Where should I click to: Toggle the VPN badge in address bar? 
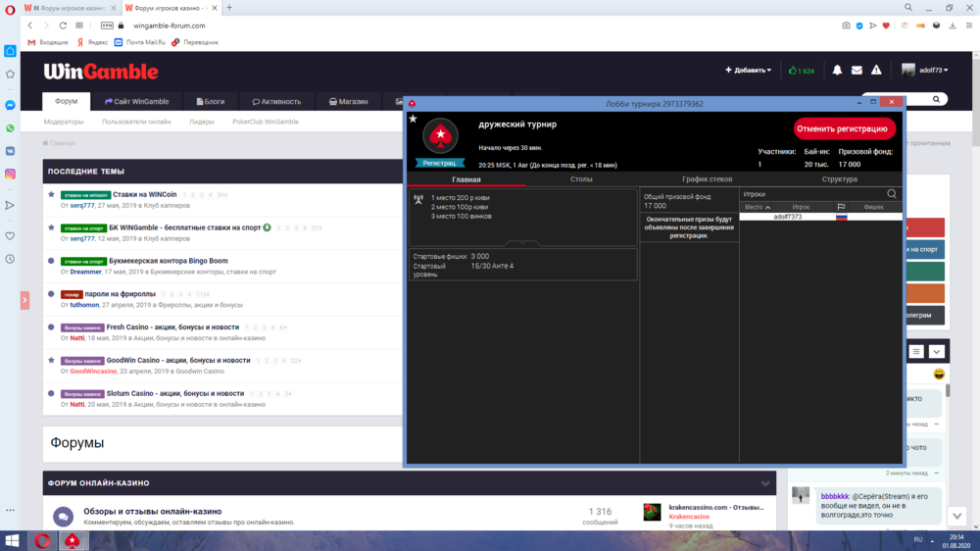107,25
